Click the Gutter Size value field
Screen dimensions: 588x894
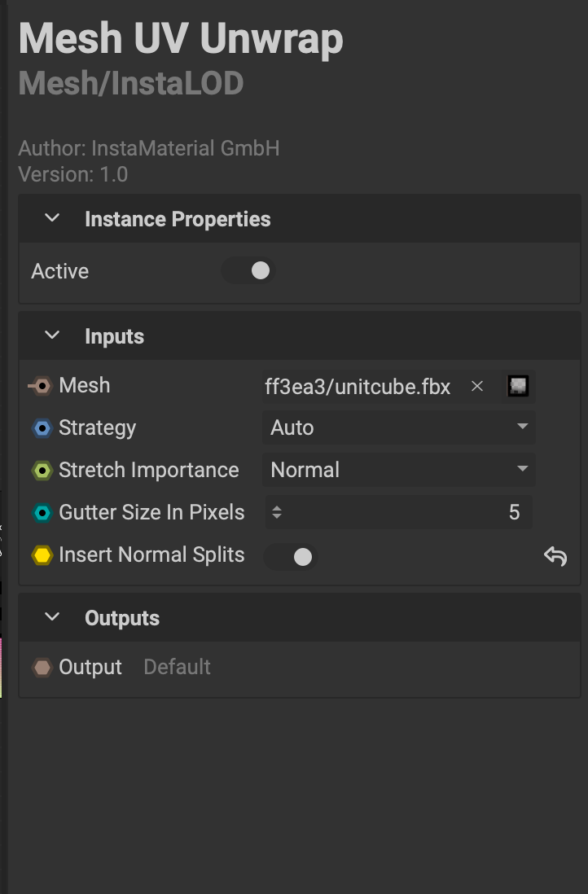(x=407, y=512)
